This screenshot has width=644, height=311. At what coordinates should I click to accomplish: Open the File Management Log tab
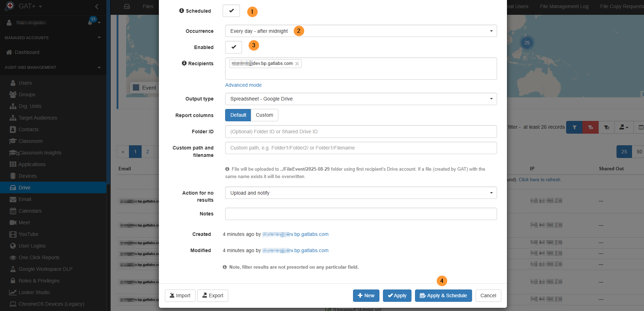click(564, 6)
